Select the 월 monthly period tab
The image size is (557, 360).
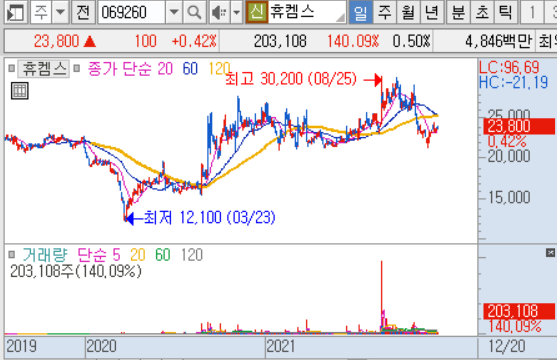pyautogui.click(x=408, y=12)
